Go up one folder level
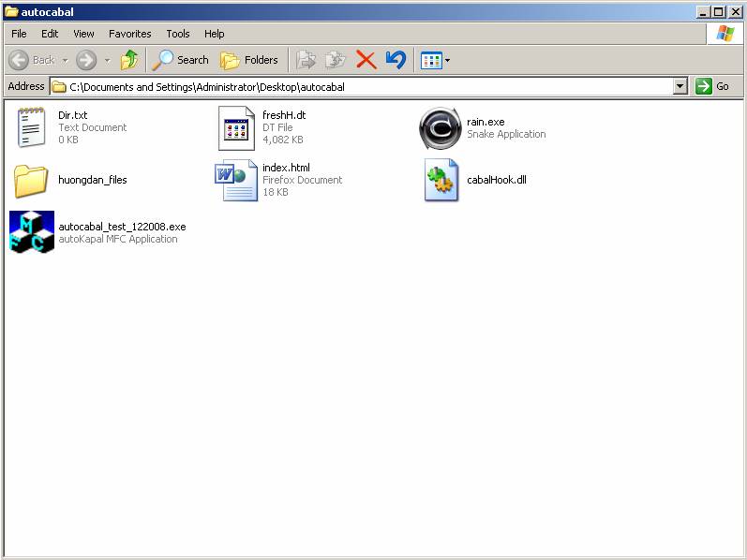This screenshot has height=560, width=747. coord(129,60)
